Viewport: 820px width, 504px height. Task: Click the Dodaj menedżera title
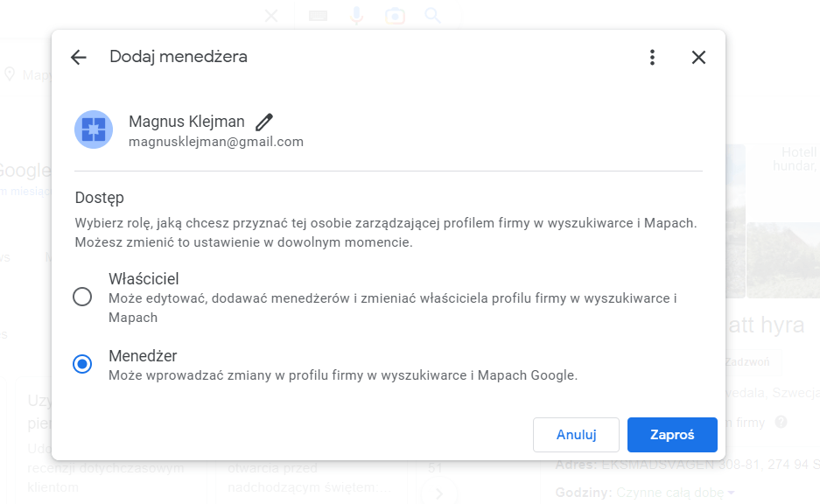(179, 57)
